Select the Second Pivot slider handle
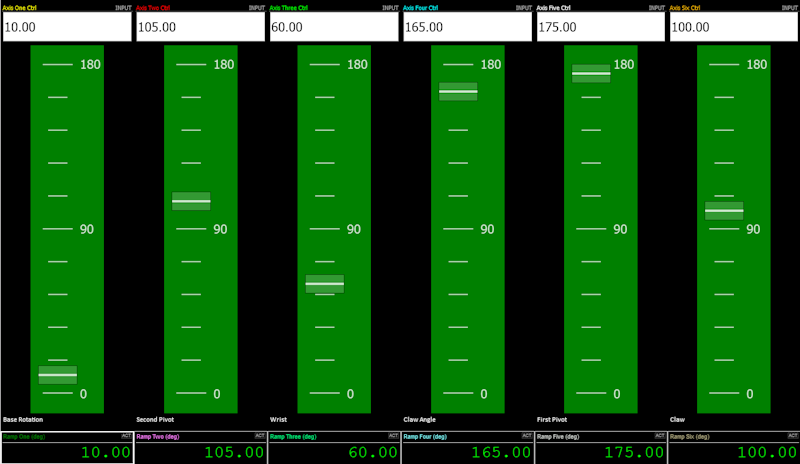 pyautogui.click(x=191, y=201)
